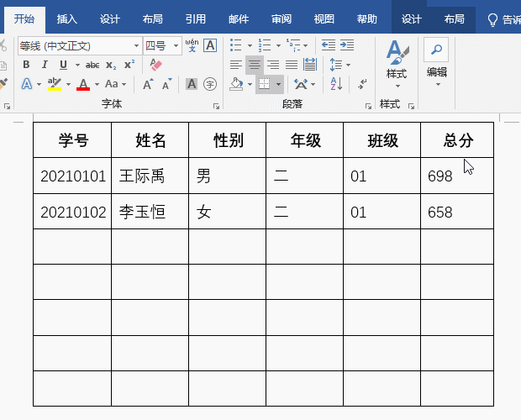This screenshot has height=420, width=521.
Task: Sort with the A-Z sort icon
Action: pos(336,84)
